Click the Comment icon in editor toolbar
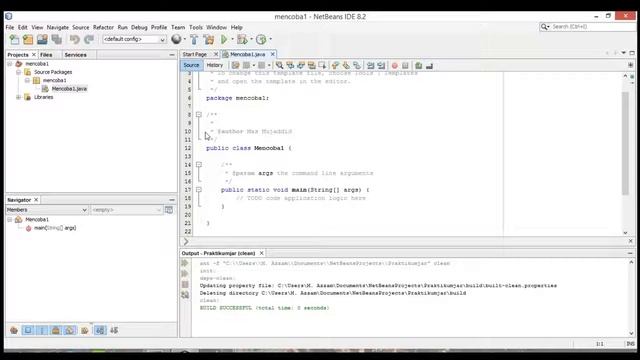 point(419,66)
